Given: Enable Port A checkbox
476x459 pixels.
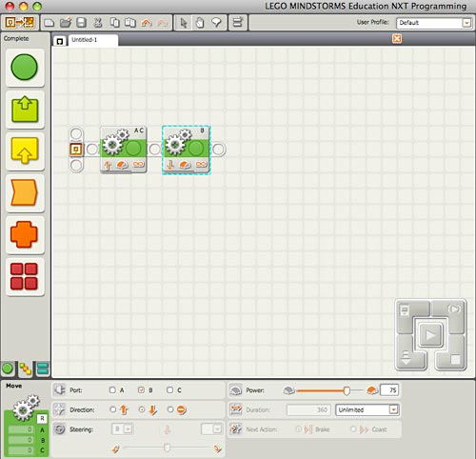Looking at the screenshot, I should point(112,389).
